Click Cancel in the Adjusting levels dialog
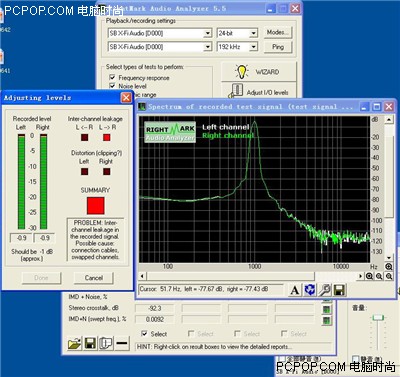 pos(94,278)
